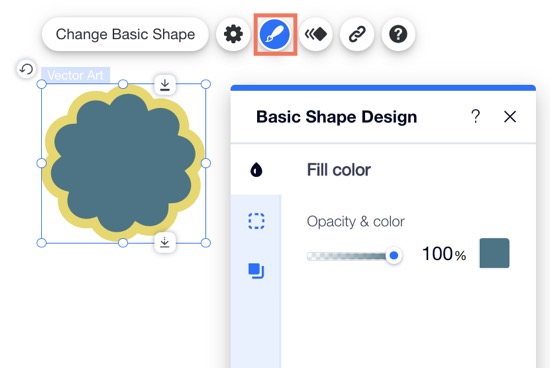This screenshot has height=368, width=550.
Task: Open the Design paintbrush icon
Action: (x=275, y=34)
